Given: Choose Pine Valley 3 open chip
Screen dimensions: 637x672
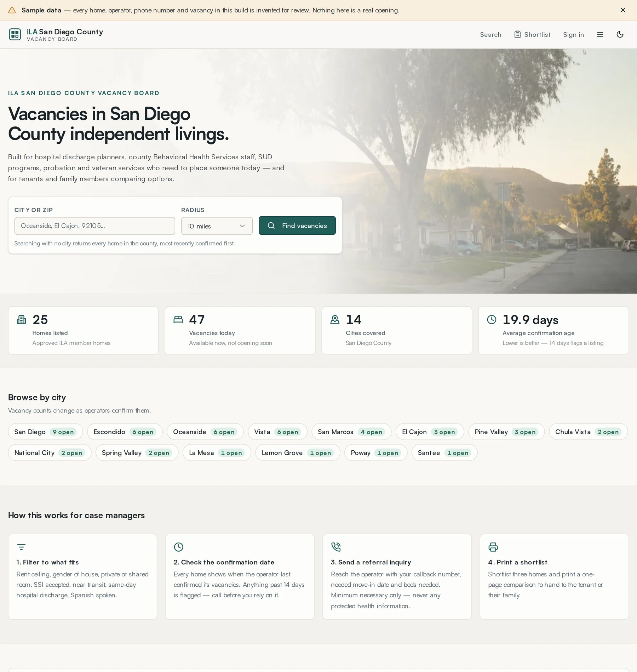Looking at the screenshot, I should pyautogui.click(x=506, y=432).
